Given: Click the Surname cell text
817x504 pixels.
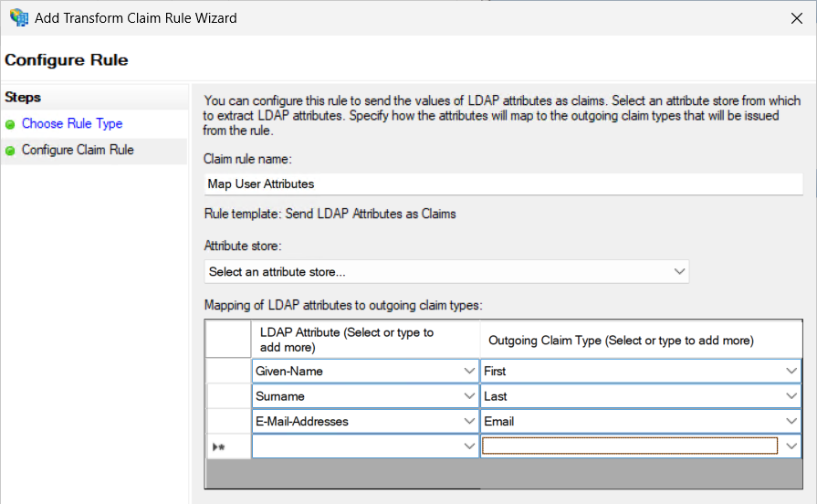Looking at the screenshot, I should [280, 396].
